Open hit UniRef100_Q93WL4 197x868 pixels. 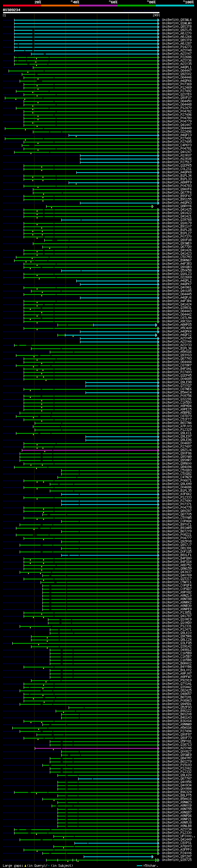(177, 20)
